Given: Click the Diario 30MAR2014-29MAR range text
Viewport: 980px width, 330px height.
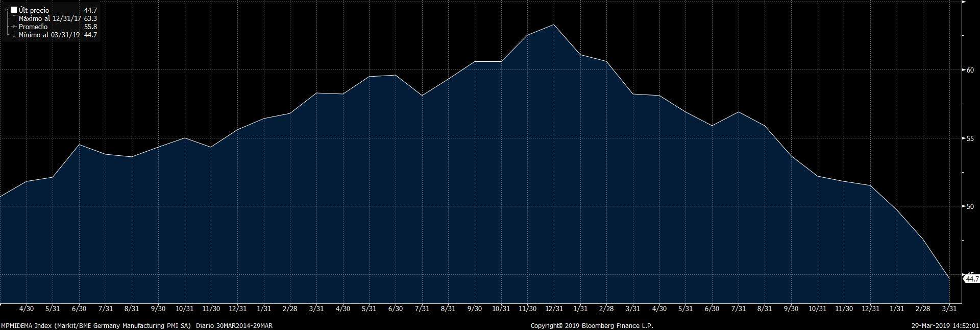Looking at the screenshot, I should click(x=234, y=325).
